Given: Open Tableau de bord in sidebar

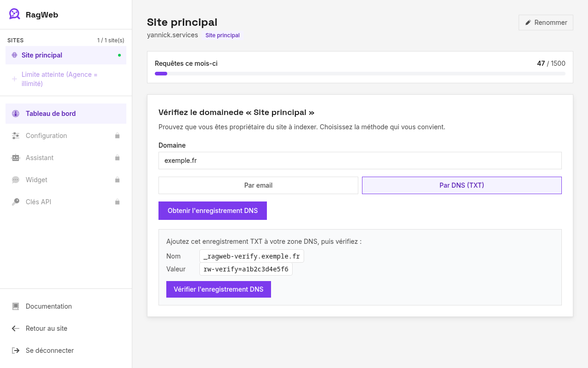Looking at the screenshot, I should tap(66, 114).
